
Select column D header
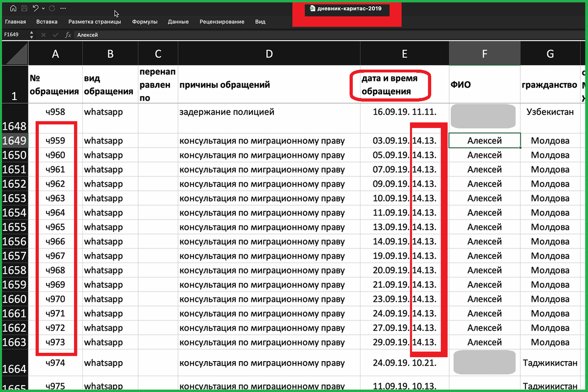pos(269,53)
